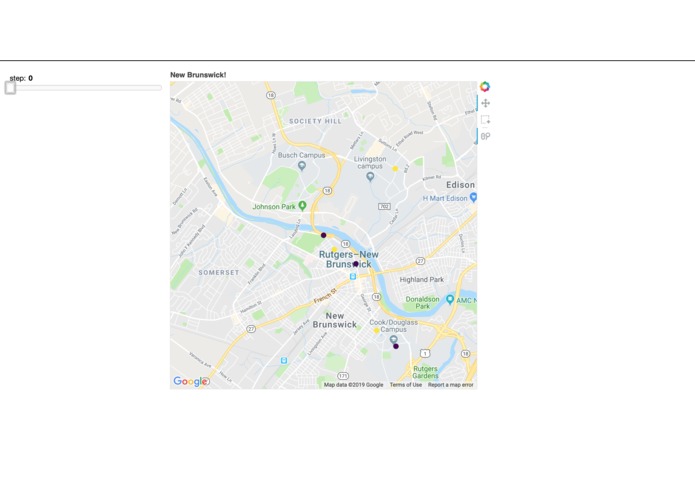Click the Cook/Douglass Campus map pin
Image resolution: width=695 pixels, height=494 pixels.
393,339
